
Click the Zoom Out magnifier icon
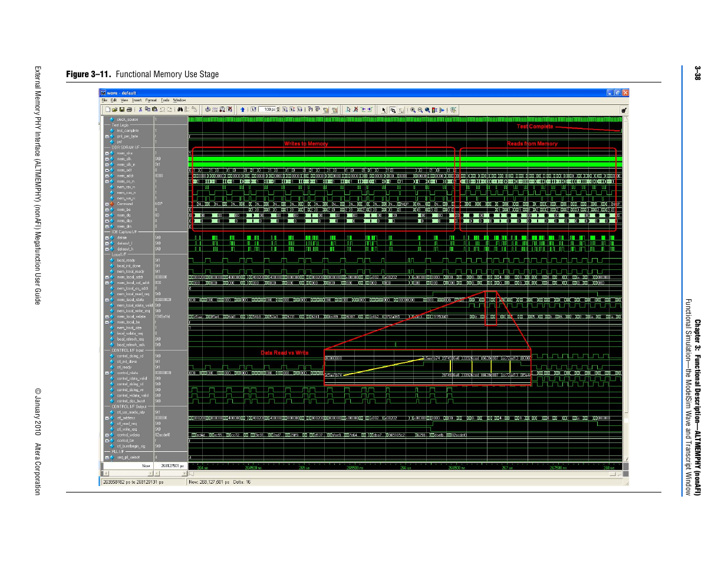(x=420, y=110)
